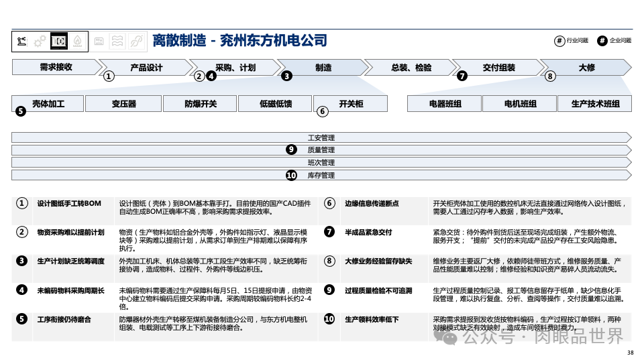The image size is (644, 362).
Task: Click the highlighted black equipment icon
Action: [59, 41]
